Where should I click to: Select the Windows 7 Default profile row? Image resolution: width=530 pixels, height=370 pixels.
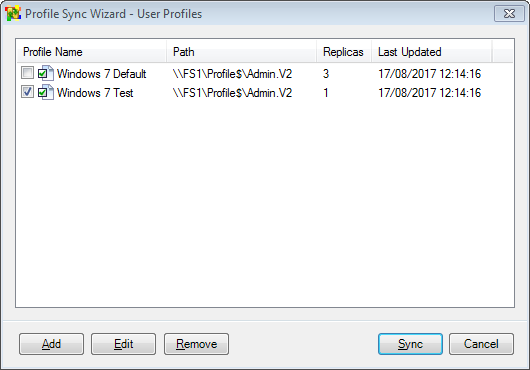[x=265, y=74]
